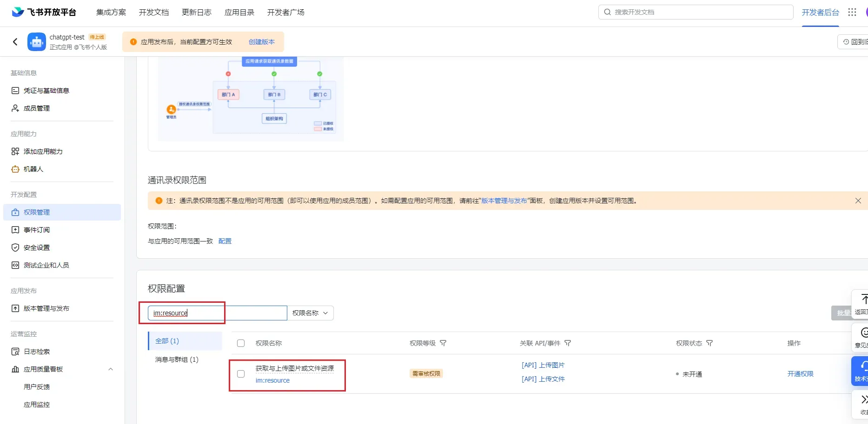Open 用户反馈 in sidebar
The width and height of the screenshot is (868, 424).
(x=37, y=387)
